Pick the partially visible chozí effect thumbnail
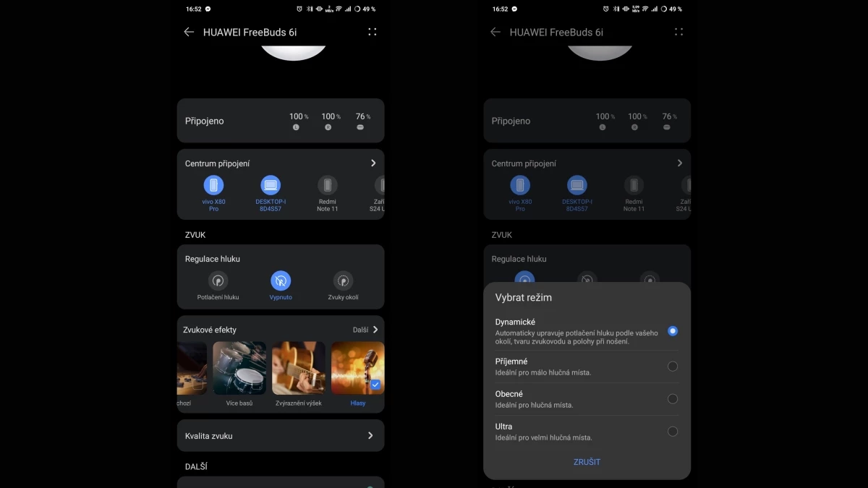Image resolution: width=868 pixels, height=488 pixels. 192,368
